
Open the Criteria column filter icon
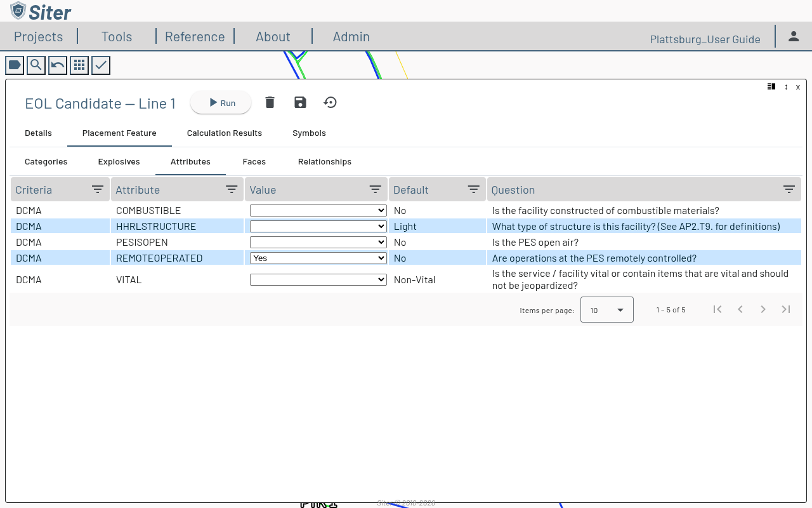tap(98, 189)
